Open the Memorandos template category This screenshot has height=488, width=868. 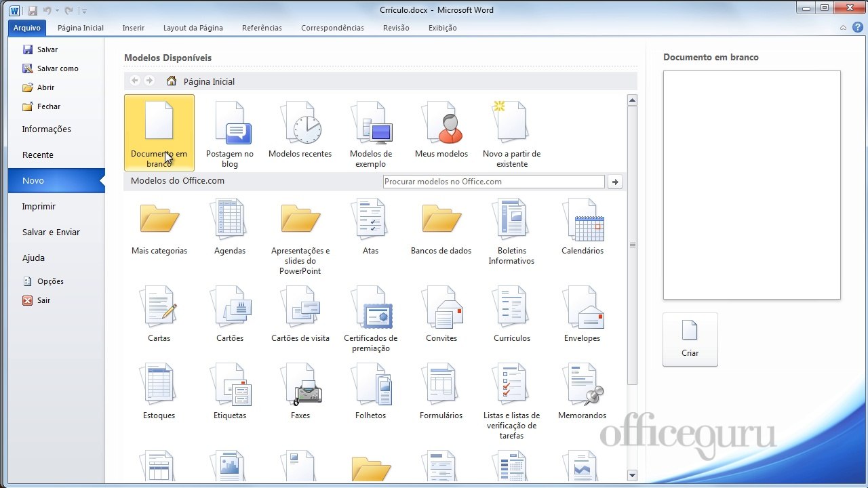pyautogui.click(x=583, y=392)
